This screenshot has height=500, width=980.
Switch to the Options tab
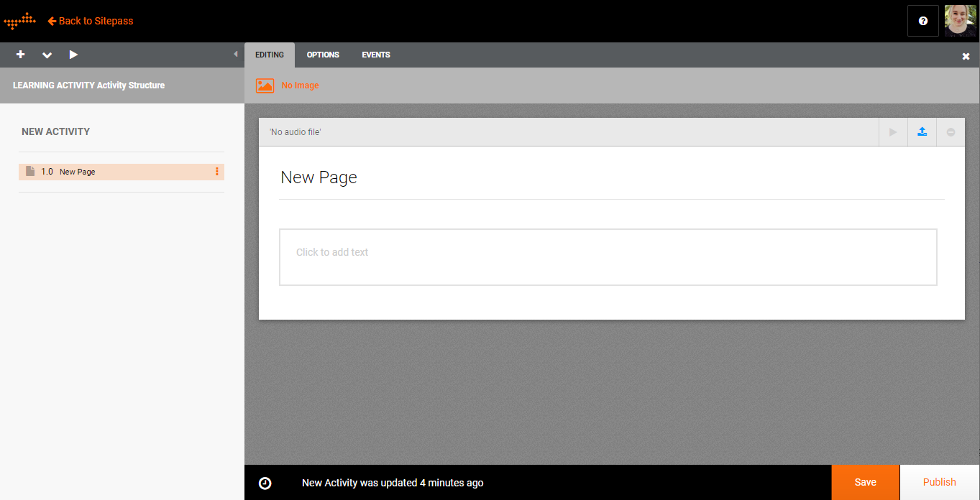click(x=323, y=55)
